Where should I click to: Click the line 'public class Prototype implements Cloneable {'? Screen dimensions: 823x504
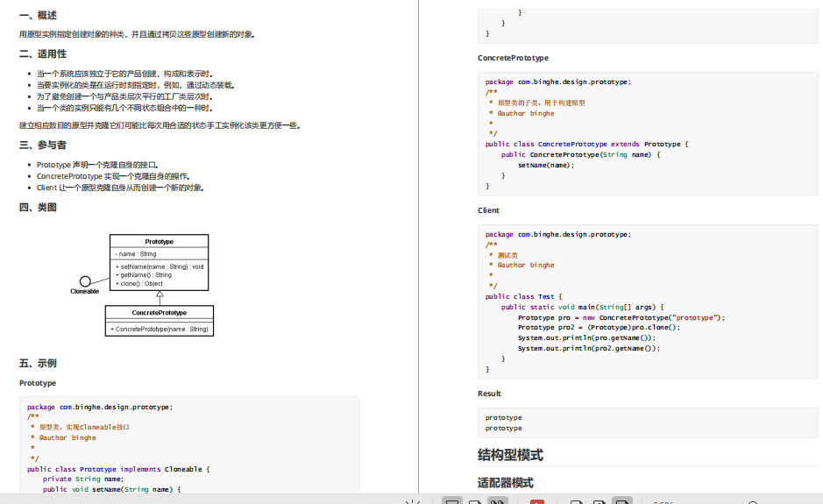tap(118, 469)
